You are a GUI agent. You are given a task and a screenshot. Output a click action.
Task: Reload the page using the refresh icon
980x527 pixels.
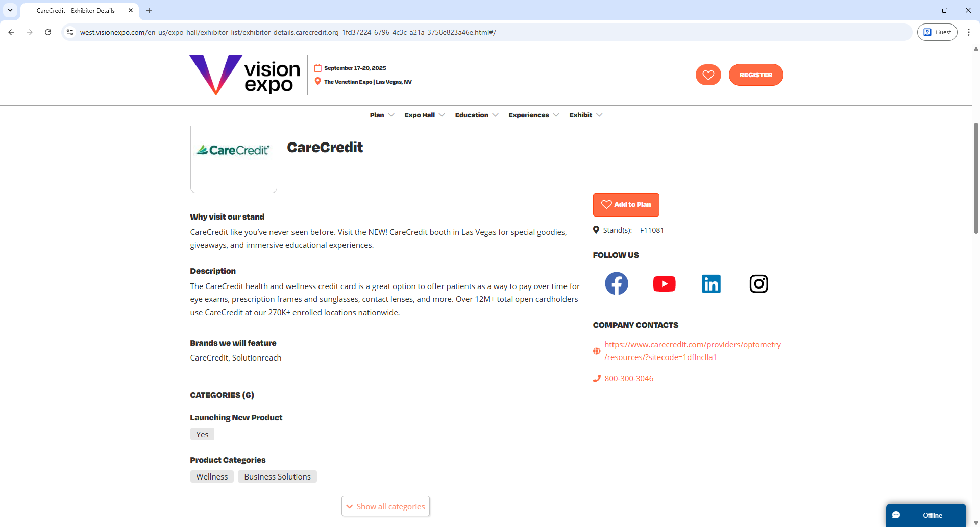47,32
